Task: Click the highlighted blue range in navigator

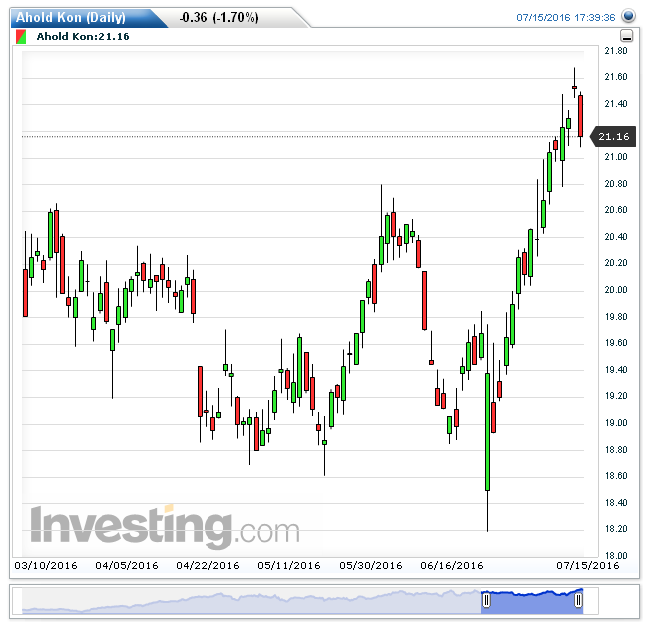Action: click(x=532, y=601)
